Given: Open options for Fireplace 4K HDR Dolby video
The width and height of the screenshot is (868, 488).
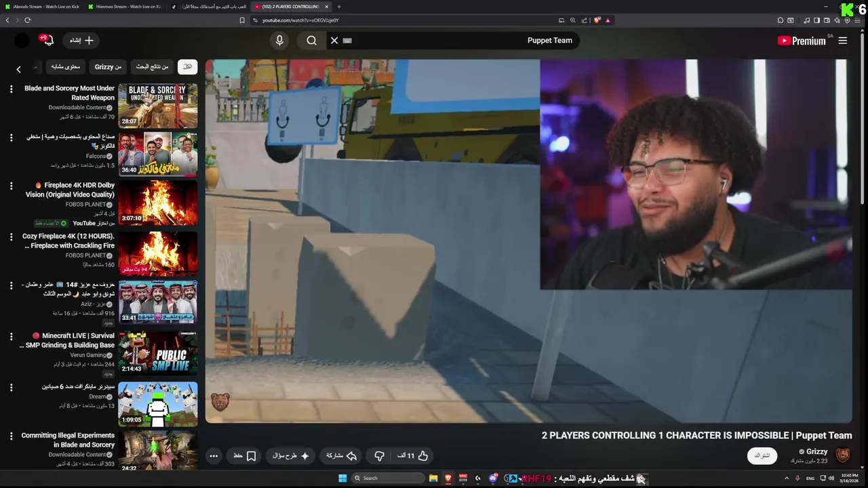Looking at the screenshot, I should tap(11, 186).
